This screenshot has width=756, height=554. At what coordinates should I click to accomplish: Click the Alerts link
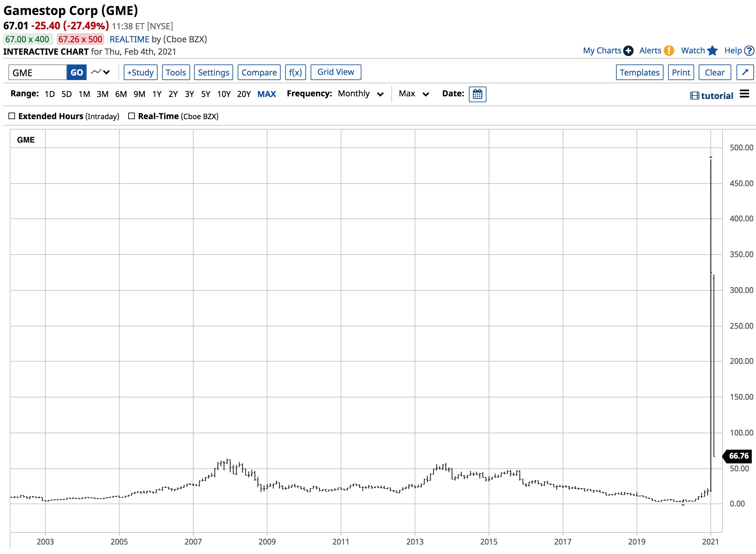tap(650, 51)
